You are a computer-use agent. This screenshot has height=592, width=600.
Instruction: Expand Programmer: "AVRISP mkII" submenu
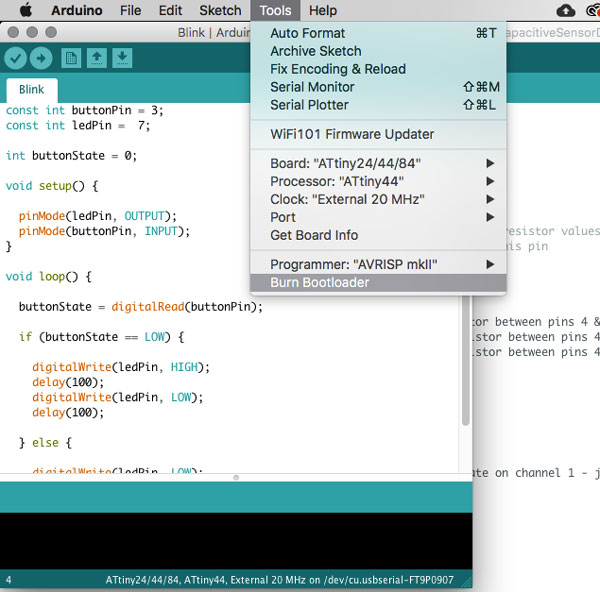(378, 264)
